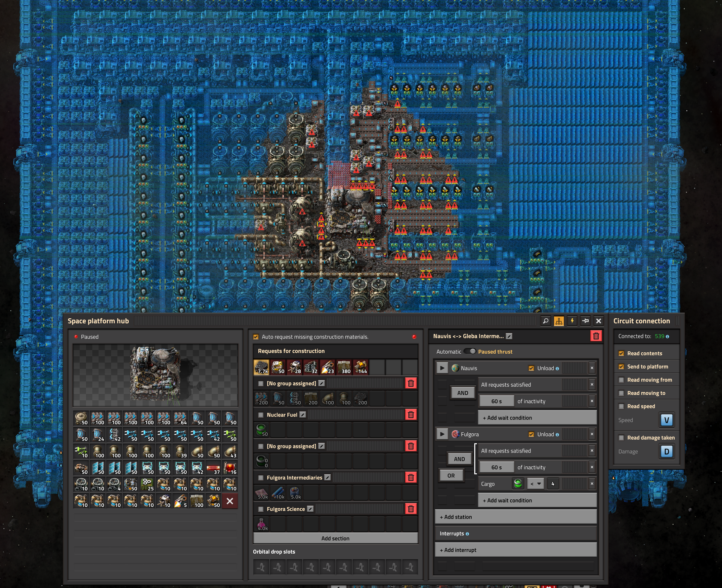Click the search magnifier icon in hub title bar

tap(545, 321)
